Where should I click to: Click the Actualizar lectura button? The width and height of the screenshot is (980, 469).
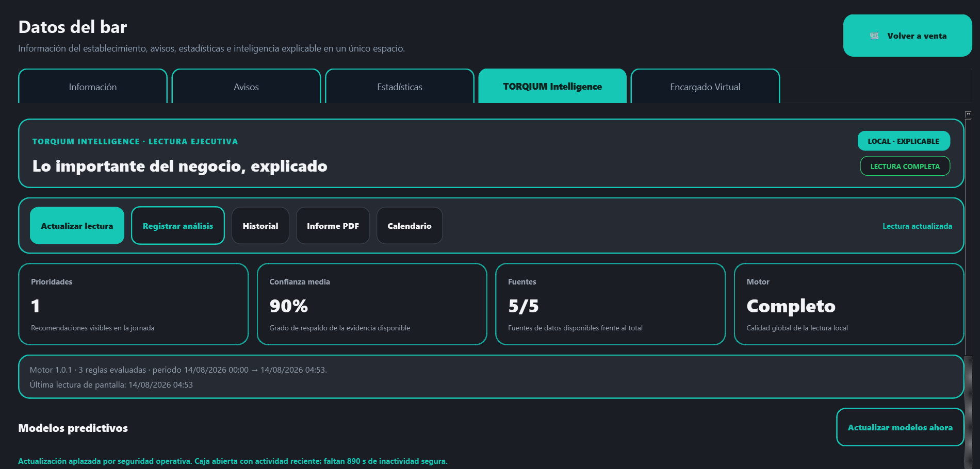(x=77, y=226)
